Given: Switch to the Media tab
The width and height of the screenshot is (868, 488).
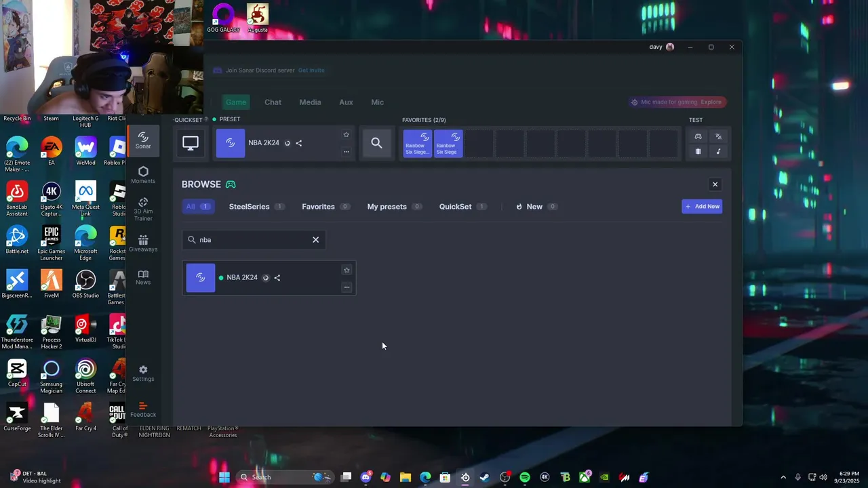Looking at the screenshot, I should (x=310, y=102).
